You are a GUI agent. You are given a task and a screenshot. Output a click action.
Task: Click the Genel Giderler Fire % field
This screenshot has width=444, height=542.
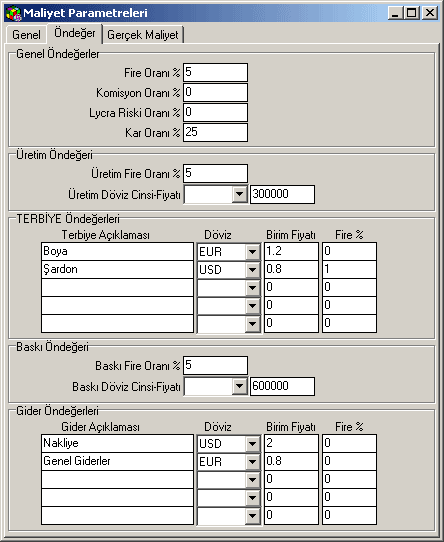click(x=349, y=461)
